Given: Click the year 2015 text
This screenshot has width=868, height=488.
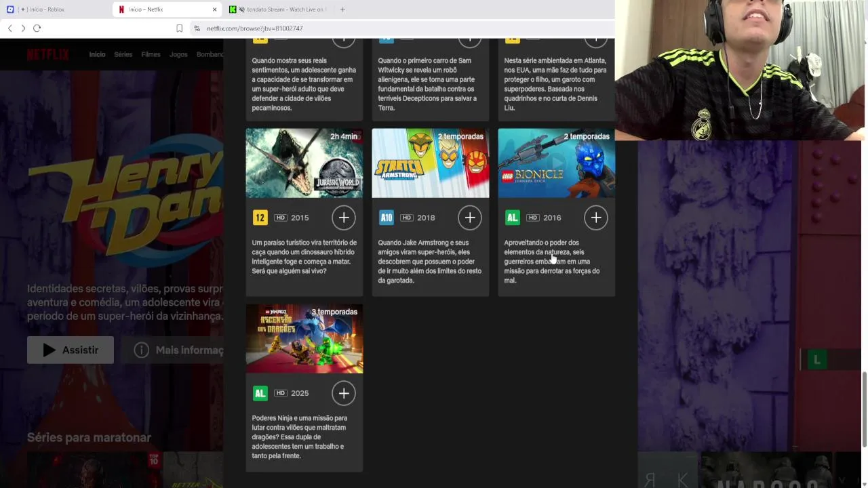Looking at the screenshot, I should point(300,218).
